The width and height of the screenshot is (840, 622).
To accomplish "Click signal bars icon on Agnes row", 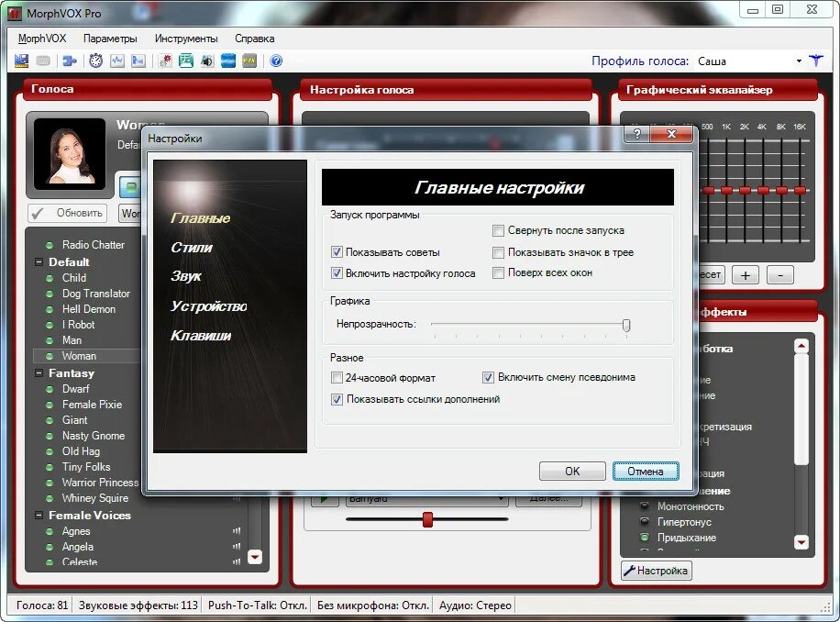I will click(237, 531).
